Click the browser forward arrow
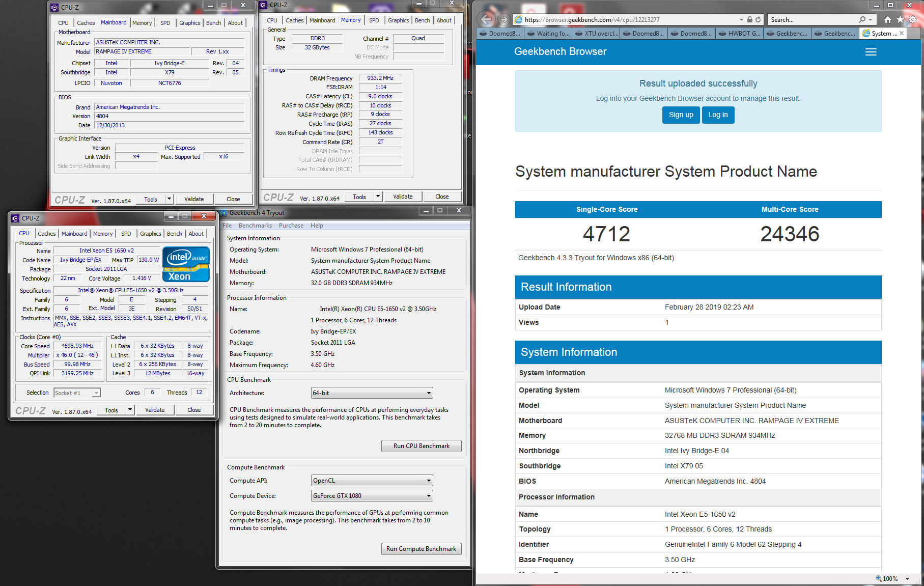The height and width of the screenshot is (586, 924). pyautogui.click(x=503, y=20)
